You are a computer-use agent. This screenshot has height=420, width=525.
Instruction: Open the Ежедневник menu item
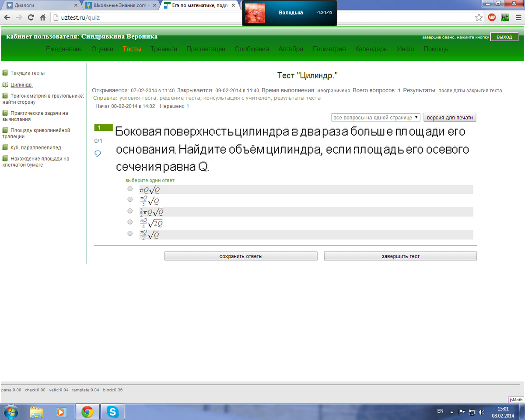64,49
